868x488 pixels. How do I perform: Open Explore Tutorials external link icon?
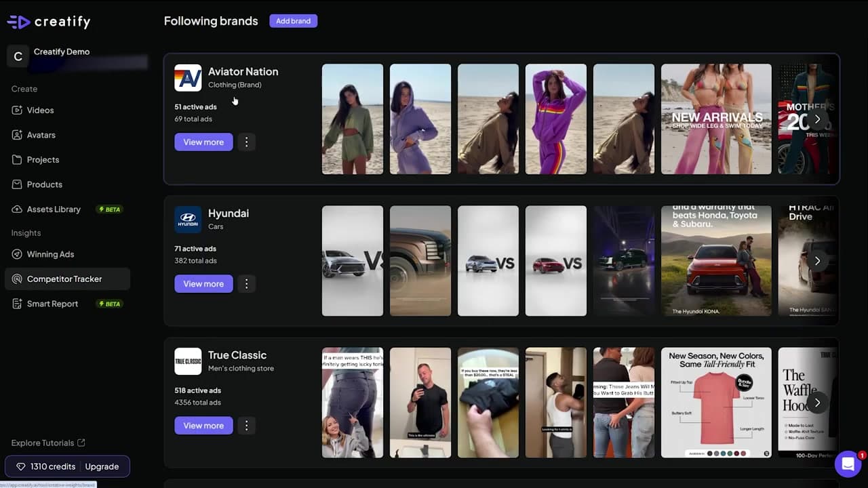pos(81,443)
